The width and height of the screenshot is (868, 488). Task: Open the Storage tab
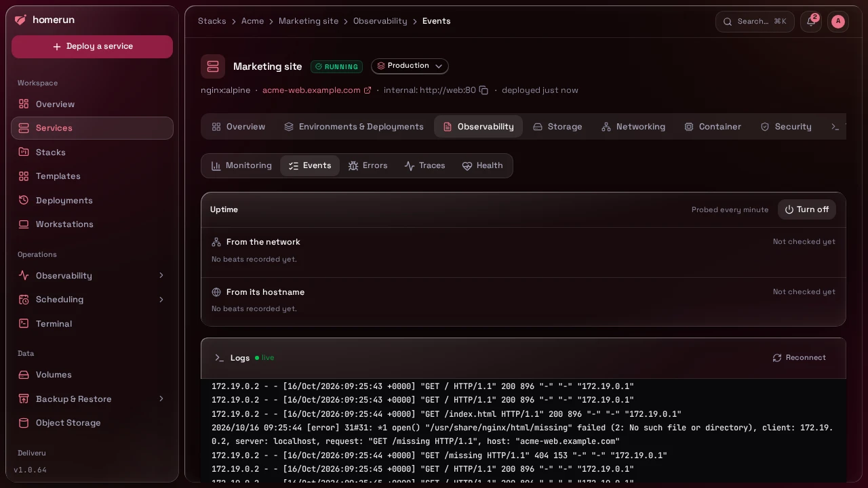(x=557, y=127)
